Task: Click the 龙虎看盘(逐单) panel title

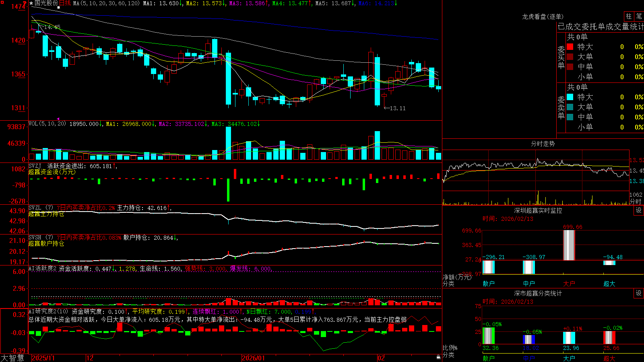Action: tap(543, 17)
